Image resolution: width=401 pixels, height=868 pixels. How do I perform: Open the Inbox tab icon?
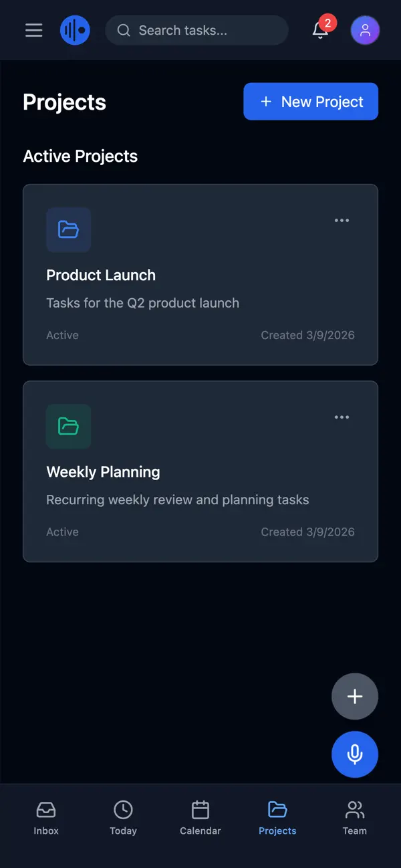45,809
